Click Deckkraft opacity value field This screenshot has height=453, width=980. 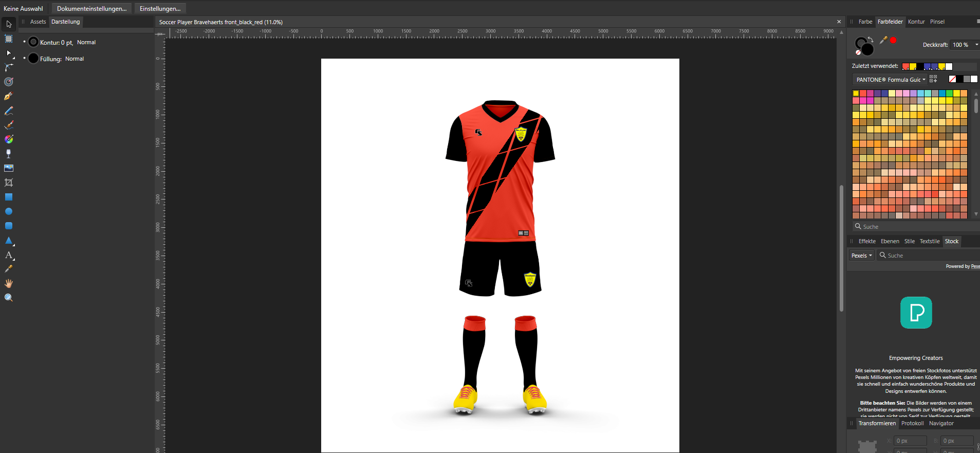961,45
